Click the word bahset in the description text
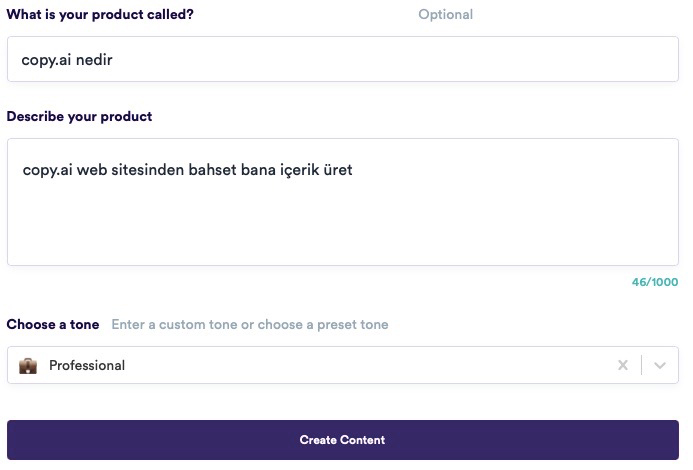 (x=213, y=170)
